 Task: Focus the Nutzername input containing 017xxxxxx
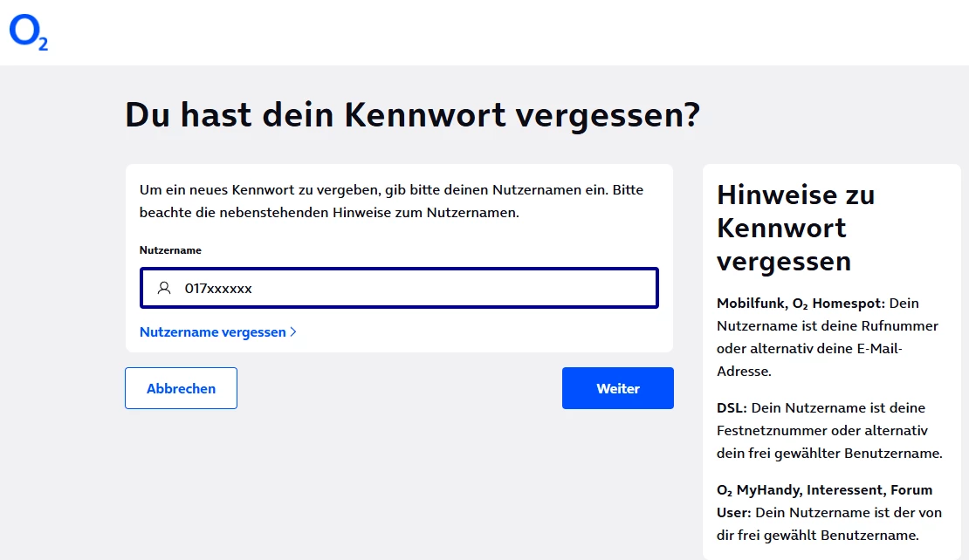pos(410,288)
